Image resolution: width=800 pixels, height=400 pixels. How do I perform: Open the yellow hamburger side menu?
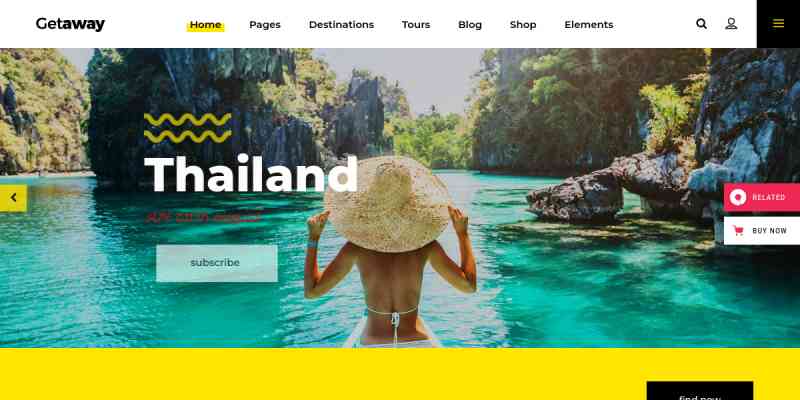pyautogui.click(x=778, y=23)
